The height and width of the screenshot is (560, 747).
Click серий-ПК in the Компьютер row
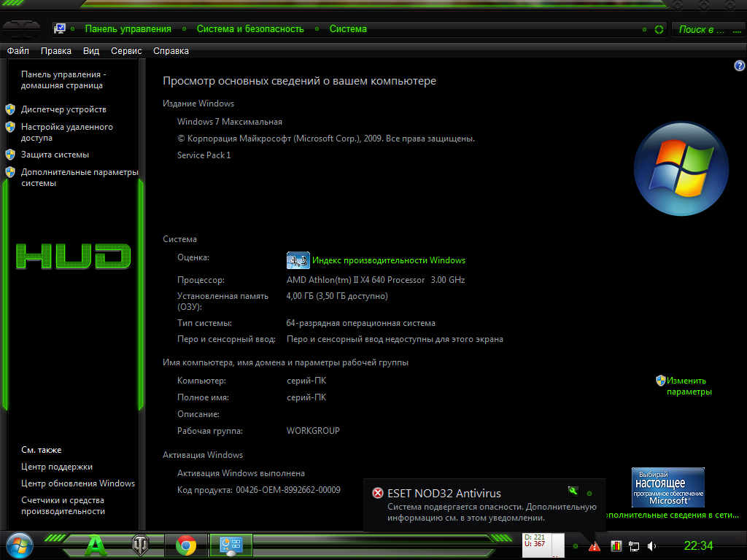click(306, 381)
